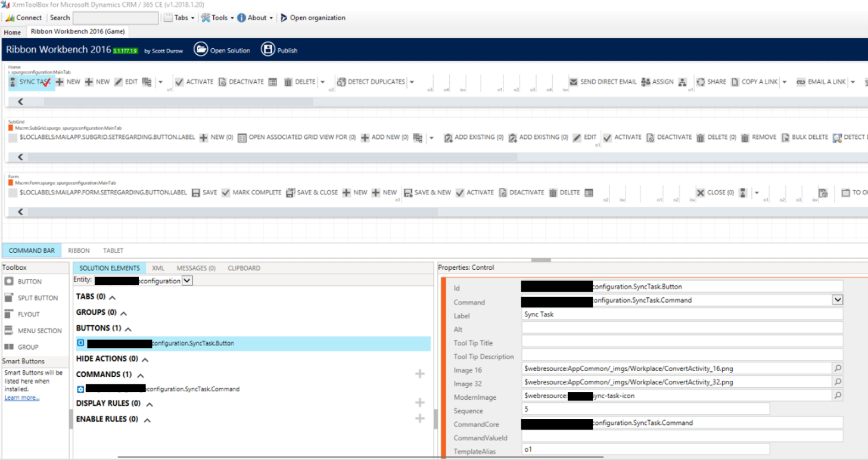The width and height of the screenshot is (868, 460).
Task: Select EDIT in the Home command bar
Action: point(126,82)
